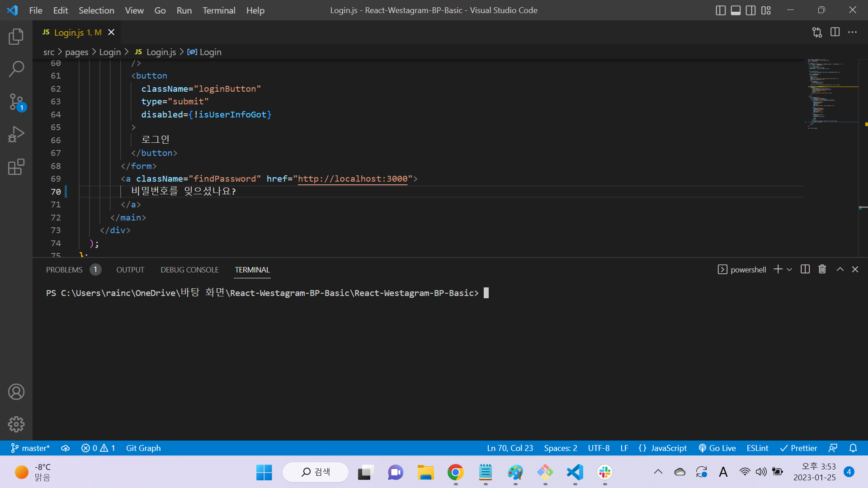Click the Prettier status button
868x488 pixels.
coord(799,448)
